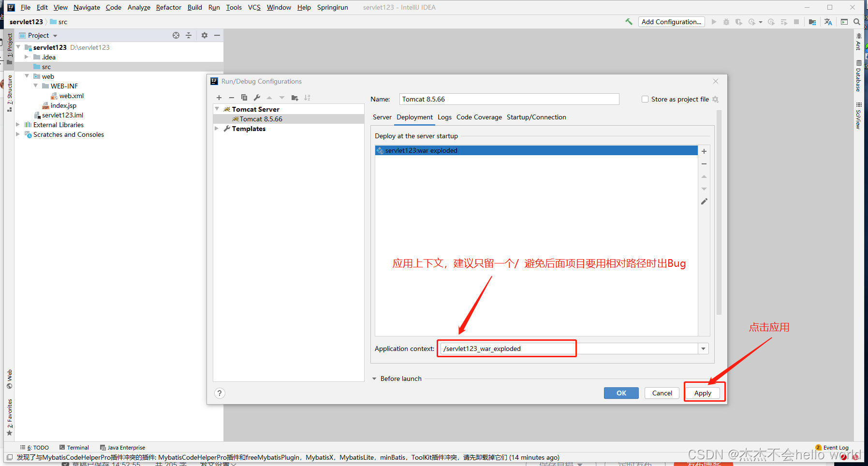Edit the artifact with pencil icon
This screenshot has height=466, width=868.
click(704, 202)
